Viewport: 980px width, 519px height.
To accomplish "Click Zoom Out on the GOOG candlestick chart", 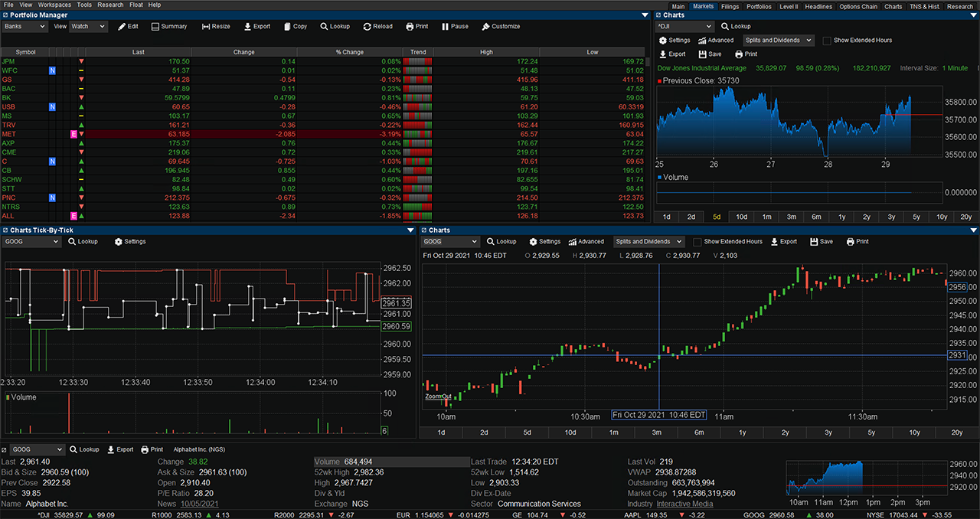I will coord(438,397).
